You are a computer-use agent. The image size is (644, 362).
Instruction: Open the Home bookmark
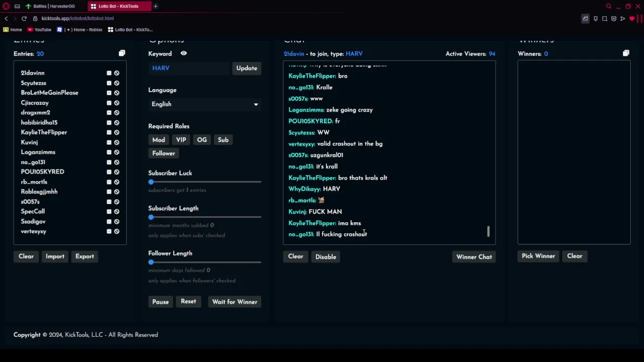click(13, 30)
